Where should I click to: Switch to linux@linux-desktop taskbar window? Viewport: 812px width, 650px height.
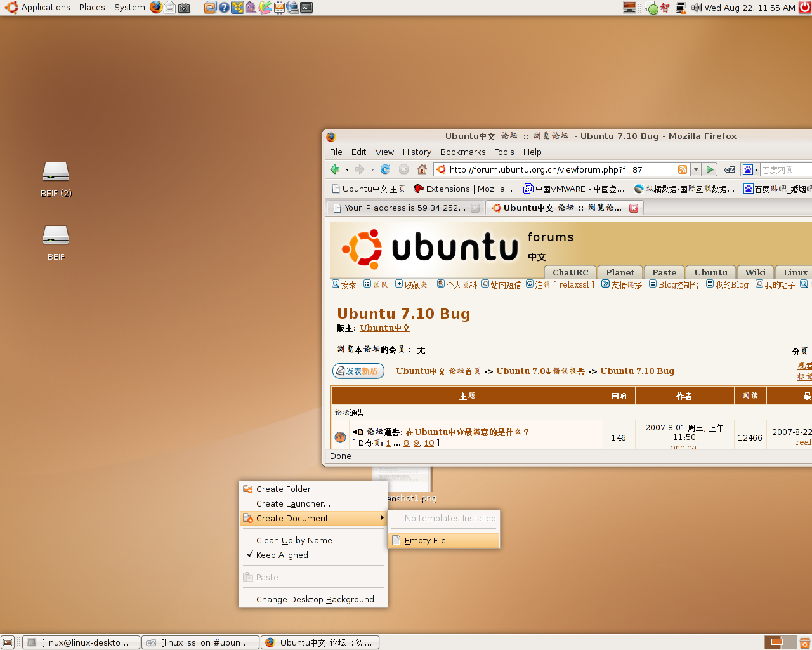(81, 642)
